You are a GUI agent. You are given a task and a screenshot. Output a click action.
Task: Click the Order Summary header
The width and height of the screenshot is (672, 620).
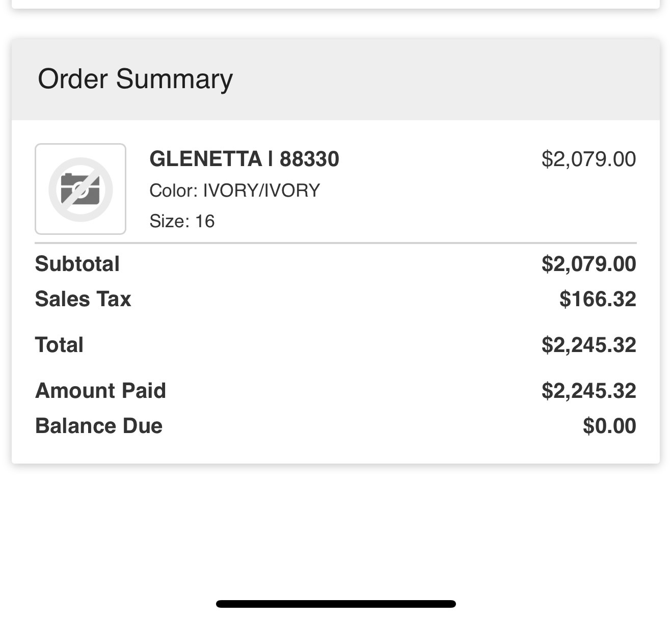(x=135, y=79)
